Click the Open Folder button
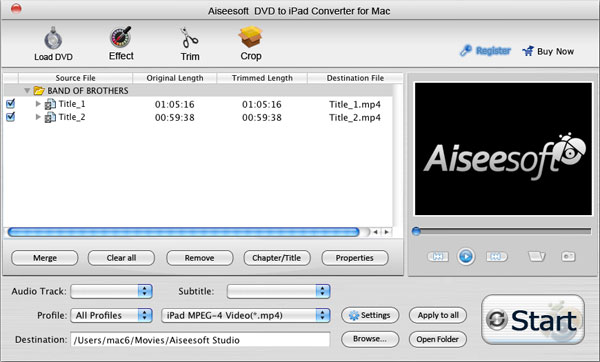This screenshot has height=362, width=600. point(438,339)
